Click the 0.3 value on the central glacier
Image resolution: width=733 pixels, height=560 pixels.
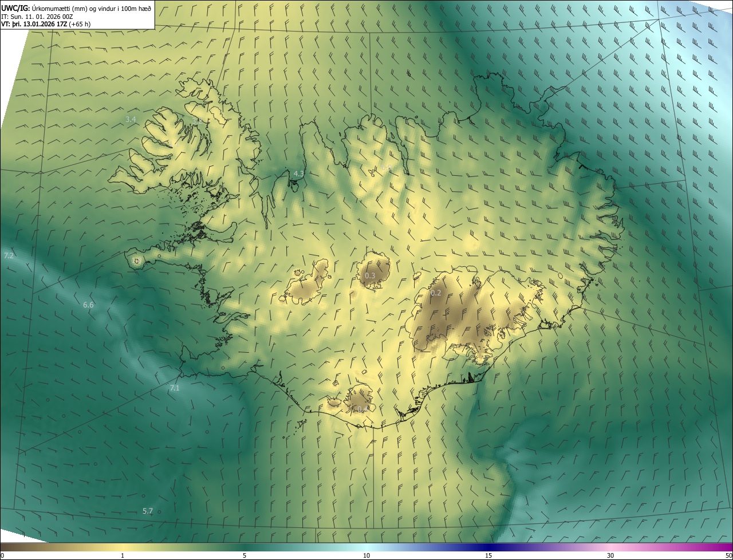[370, 276]
